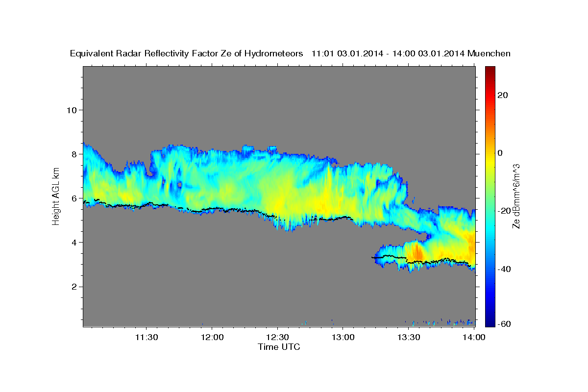Click the colorbar tick value '0'
The height and width of the screenshot is (392, 588).
point(500,153)
